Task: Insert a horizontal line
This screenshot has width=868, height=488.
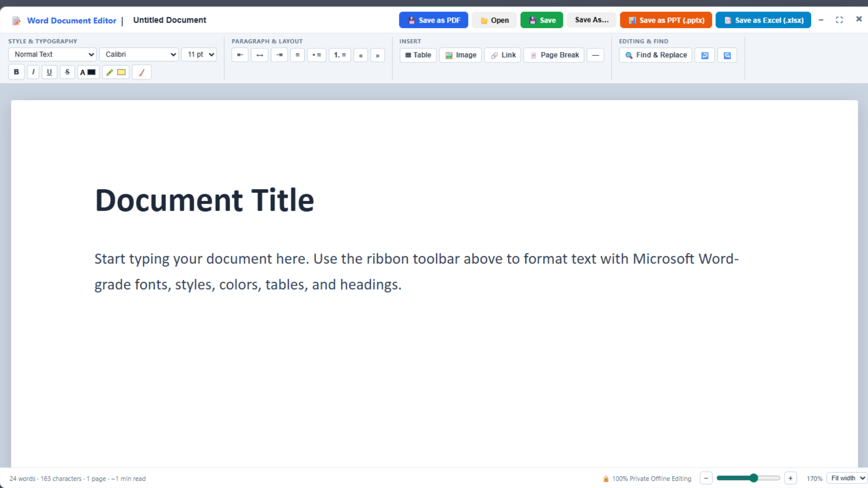Action: (595, 55)
